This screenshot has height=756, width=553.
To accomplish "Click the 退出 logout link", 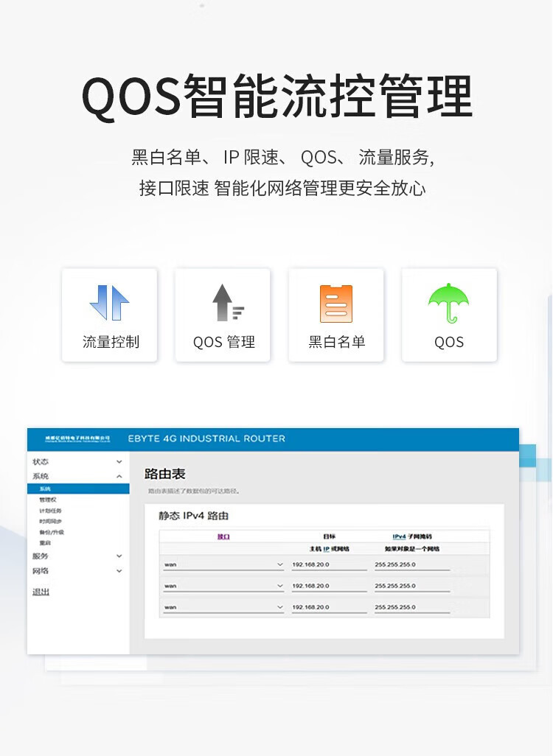I will (41, 592).
